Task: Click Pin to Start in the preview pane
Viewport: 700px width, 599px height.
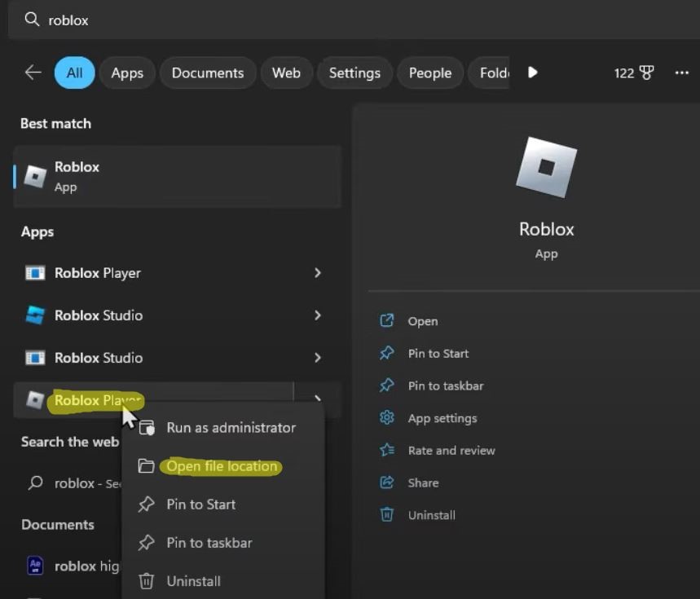Action: pyautogui.click(x=438, y=354)
